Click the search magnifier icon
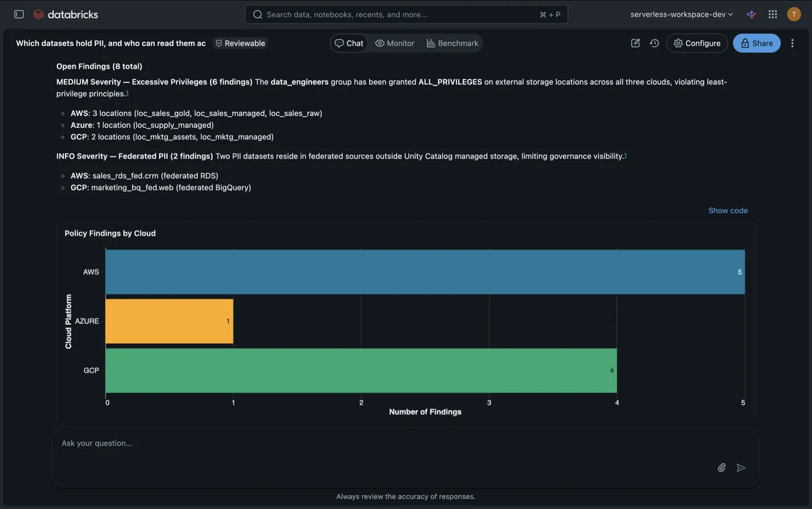The height and width of the screenshot is (509, 812). point(258,14)
